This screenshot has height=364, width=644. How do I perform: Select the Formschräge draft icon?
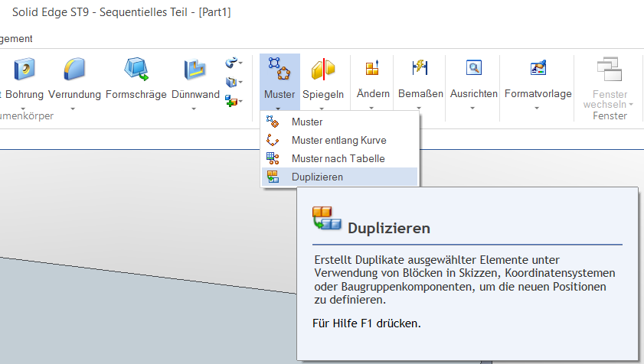(136, 69)
